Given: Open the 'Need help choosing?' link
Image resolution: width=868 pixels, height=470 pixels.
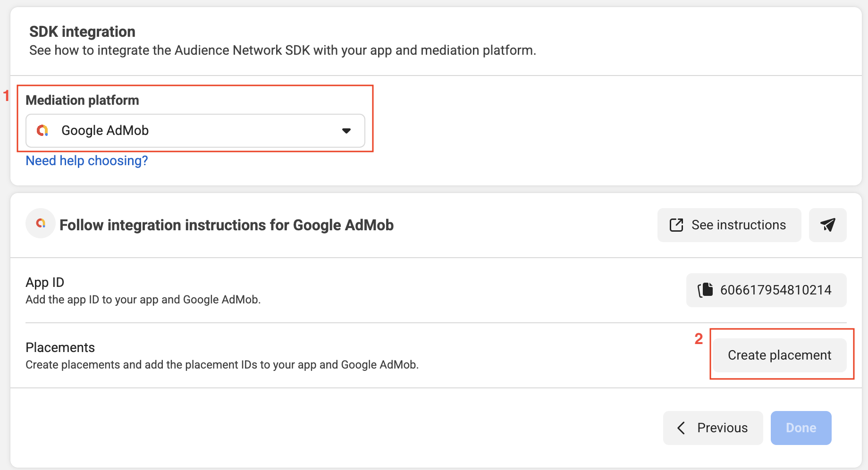Looking at the screenshot, I should pyautogui.click(x=87, y=161).
